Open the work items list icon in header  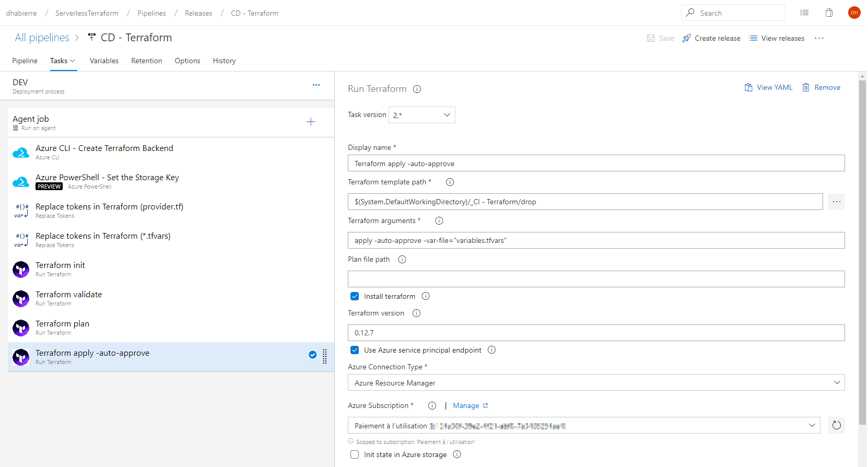(x=804, y=13)
